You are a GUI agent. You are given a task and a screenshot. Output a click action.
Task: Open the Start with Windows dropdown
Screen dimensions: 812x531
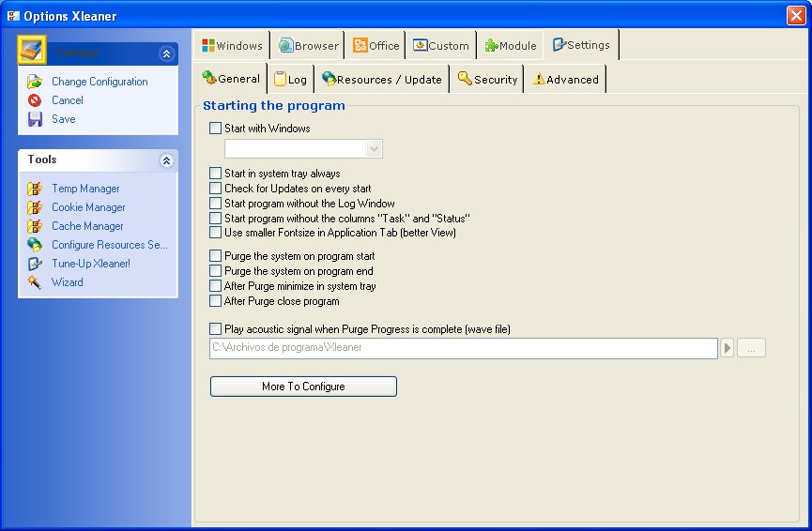pyautogui.click(x=374, y=149)
